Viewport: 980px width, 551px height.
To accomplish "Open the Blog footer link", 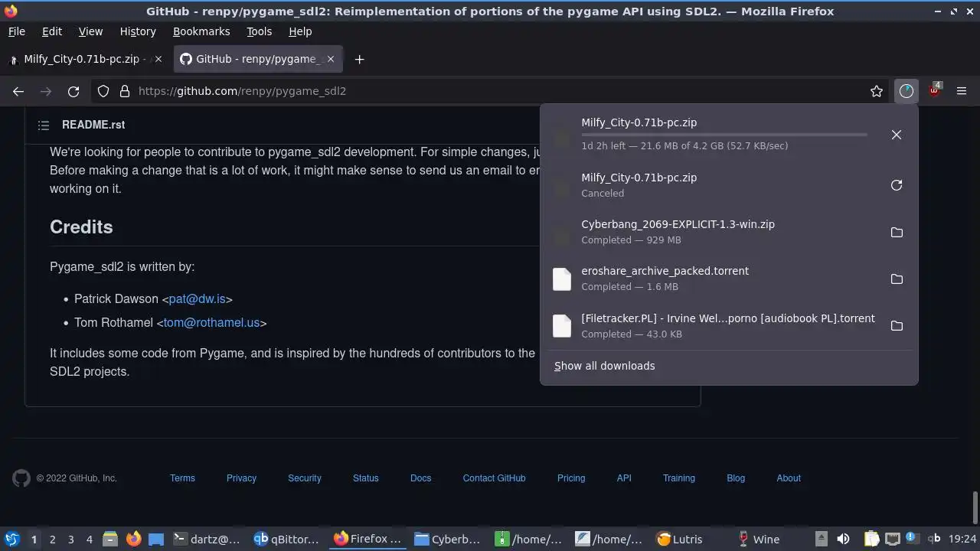I will (x=736, y=478).
